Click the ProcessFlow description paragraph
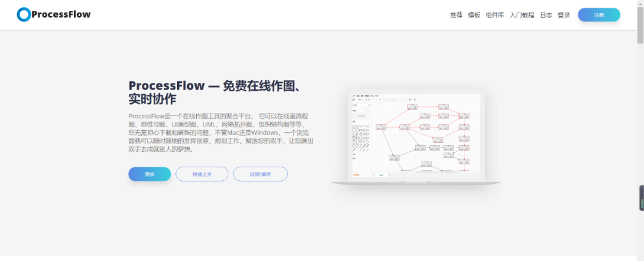 [221, 132]
